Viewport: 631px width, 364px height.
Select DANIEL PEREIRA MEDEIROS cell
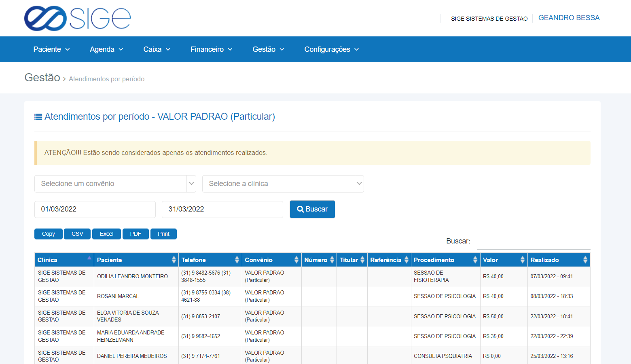pyautogui.click(x=136, y=356)
